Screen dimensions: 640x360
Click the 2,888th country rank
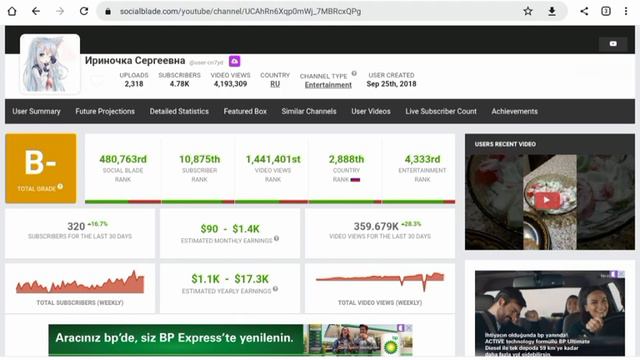[347, 159]
